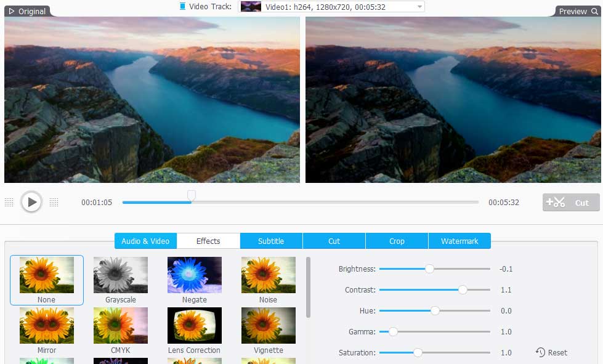Click the Hue slider handle

tap(435, 310)
